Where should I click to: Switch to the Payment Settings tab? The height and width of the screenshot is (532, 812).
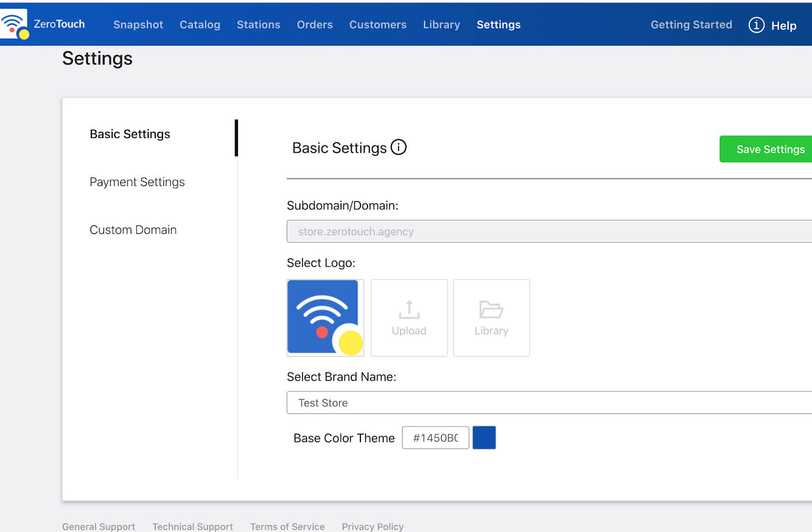(x=137, y=182)
